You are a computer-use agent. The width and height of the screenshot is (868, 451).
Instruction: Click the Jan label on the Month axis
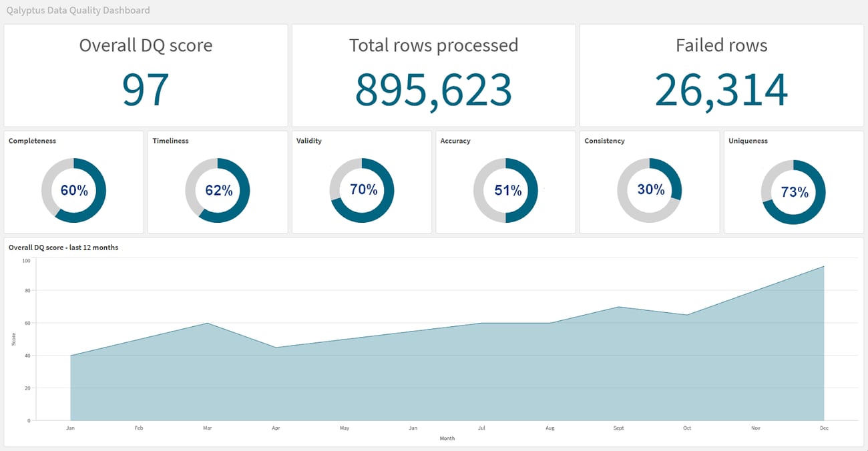coord(70,428)
